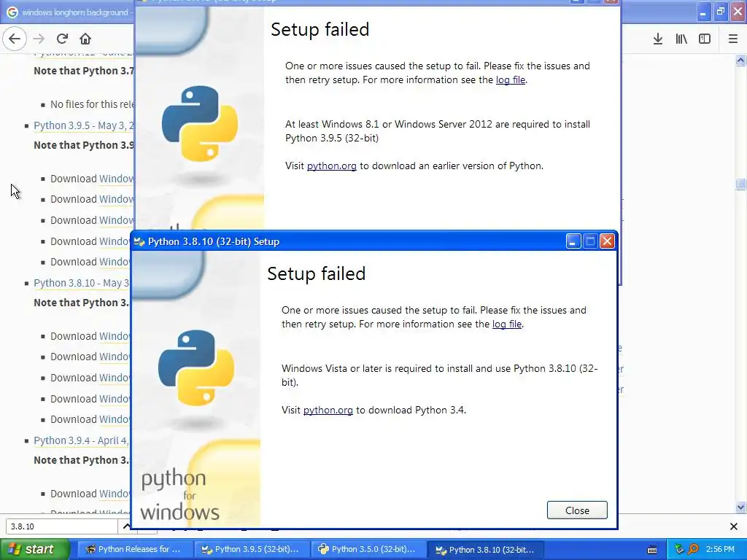Open log file link in Python 3.9.5 dialog
747x560 pixels.
[x=511, y=80]
